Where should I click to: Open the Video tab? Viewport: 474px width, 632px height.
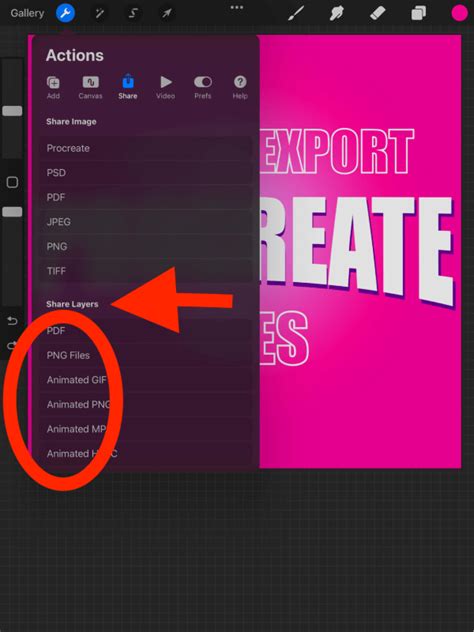point(165,87)
